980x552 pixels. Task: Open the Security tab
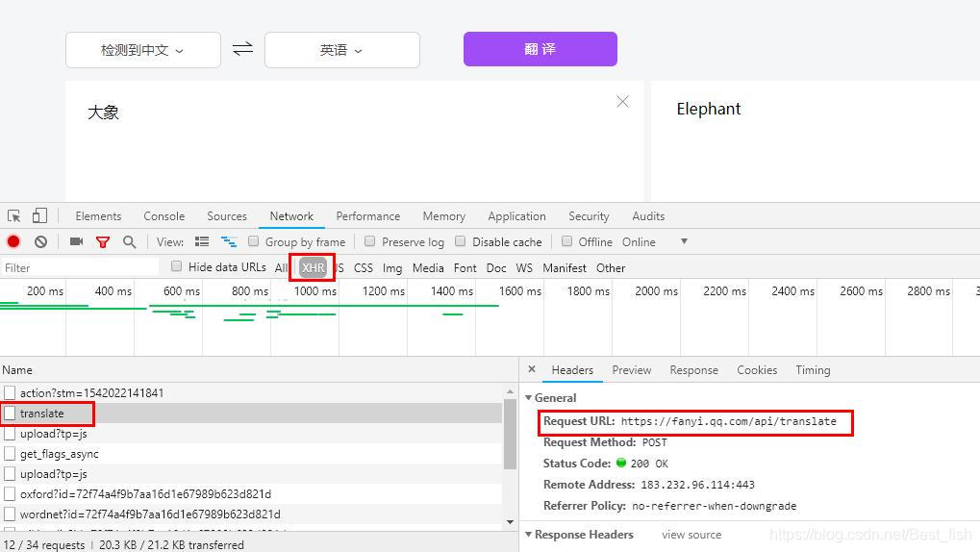(589, 216)
